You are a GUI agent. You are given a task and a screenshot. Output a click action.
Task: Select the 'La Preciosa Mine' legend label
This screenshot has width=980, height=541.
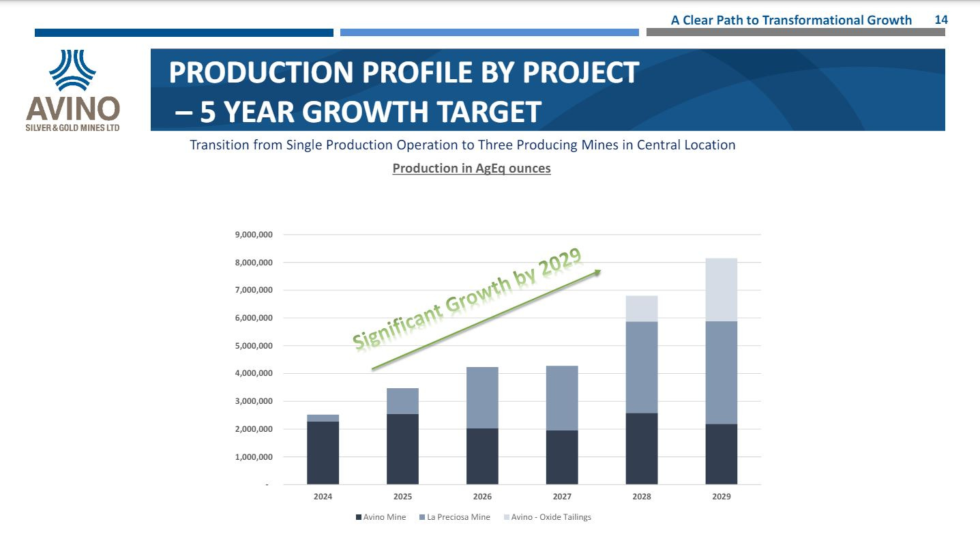pyautogui.click(x=458, y=517)
